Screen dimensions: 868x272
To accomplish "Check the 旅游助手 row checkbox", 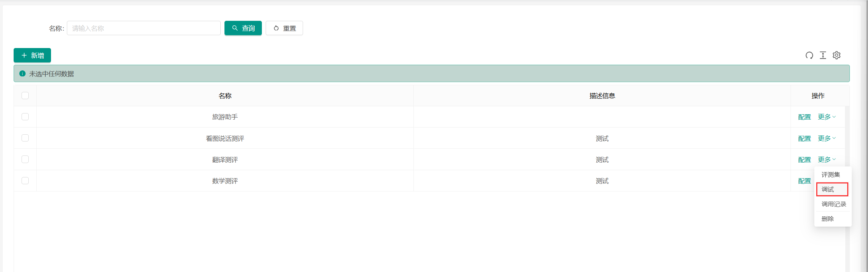I will pos(25,117).
